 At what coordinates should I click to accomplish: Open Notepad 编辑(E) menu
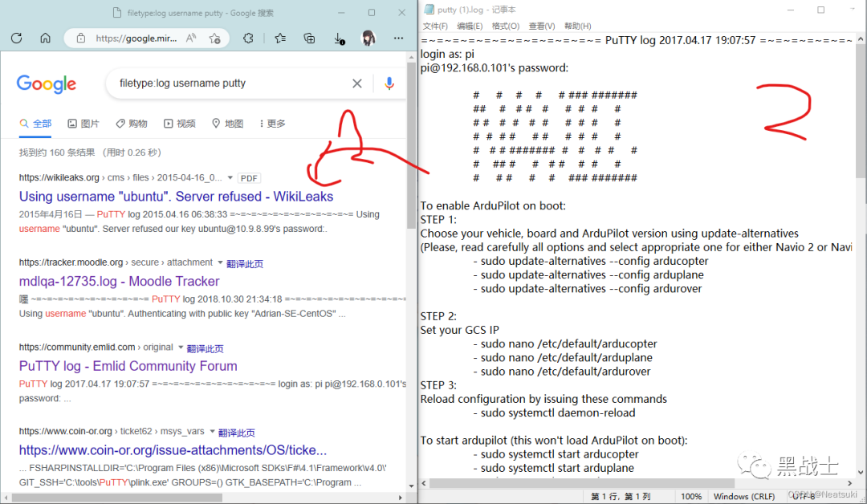(470, 26)
